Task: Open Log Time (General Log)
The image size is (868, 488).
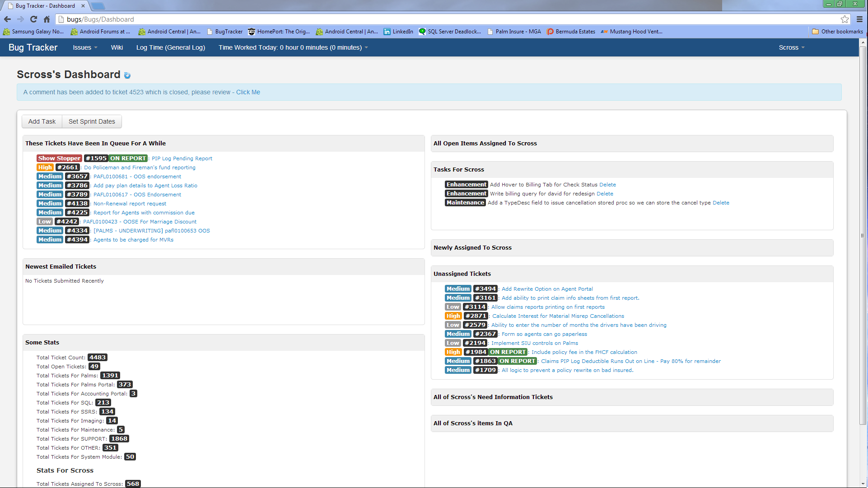Action: pos(171,47)
